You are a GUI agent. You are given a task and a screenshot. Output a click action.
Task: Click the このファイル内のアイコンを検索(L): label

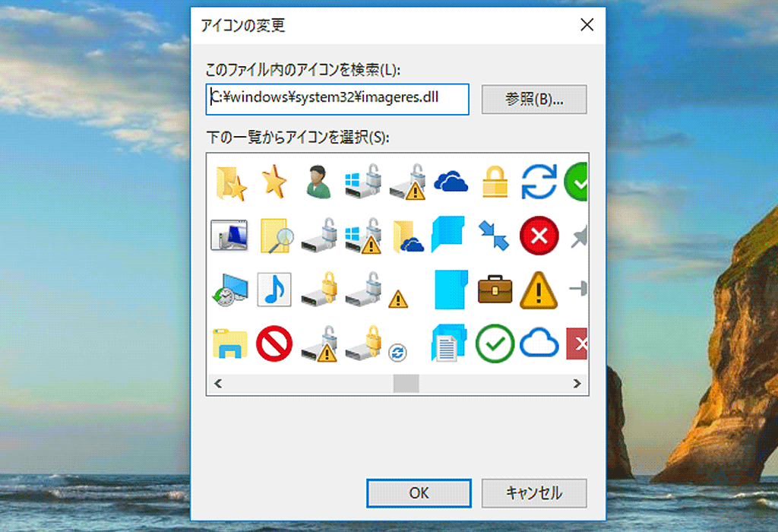coord(302,69)
